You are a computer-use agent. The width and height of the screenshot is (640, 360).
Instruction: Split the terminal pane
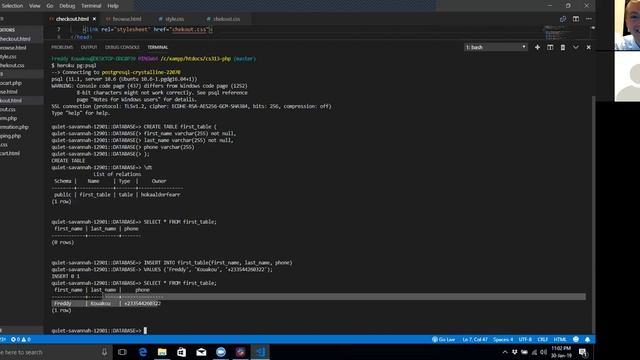point(550,47)
